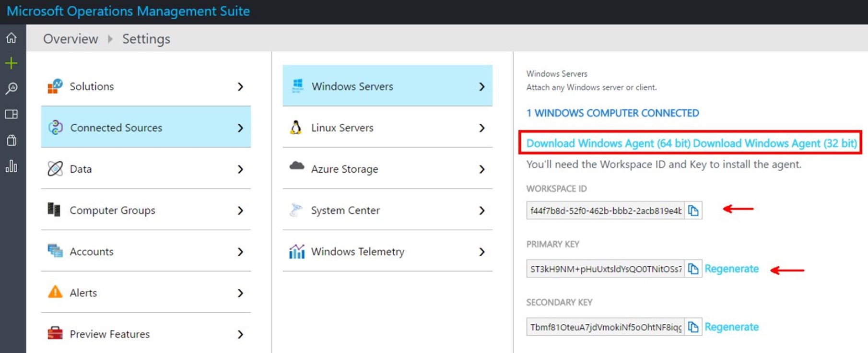Click the Windows Servers logo icon

click(298, 86)
